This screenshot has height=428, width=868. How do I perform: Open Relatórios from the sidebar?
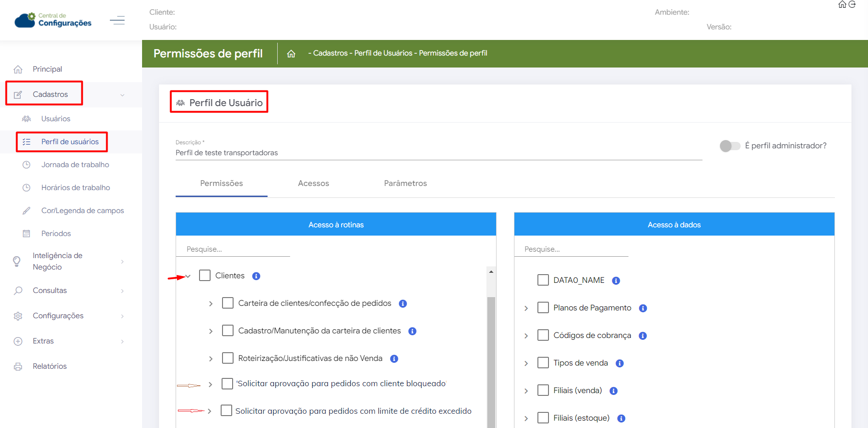click(x=50, y=366)
